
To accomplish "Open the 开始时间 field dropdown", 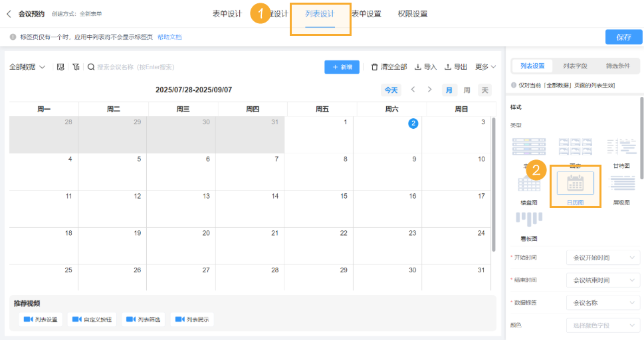I will (x=603, y=258).
